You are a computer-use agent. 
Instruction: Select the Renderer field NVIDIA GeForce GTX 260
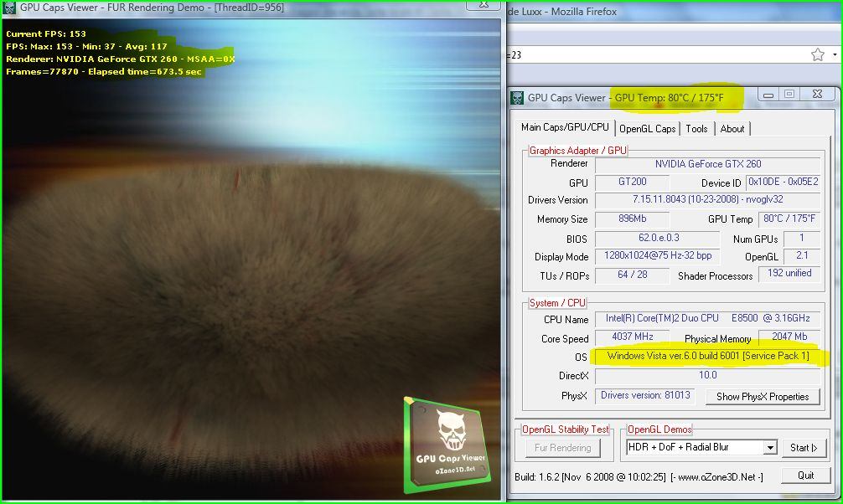click(707, 164)
